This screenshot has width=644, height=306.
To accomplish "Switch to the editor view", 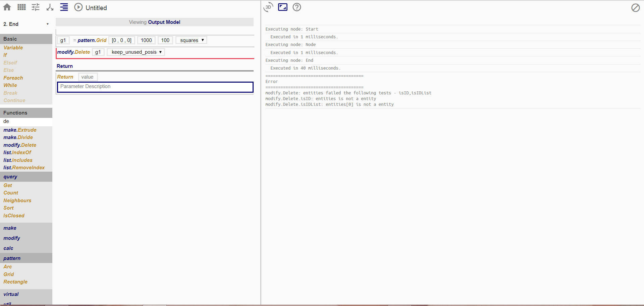I will pos(64,7).
